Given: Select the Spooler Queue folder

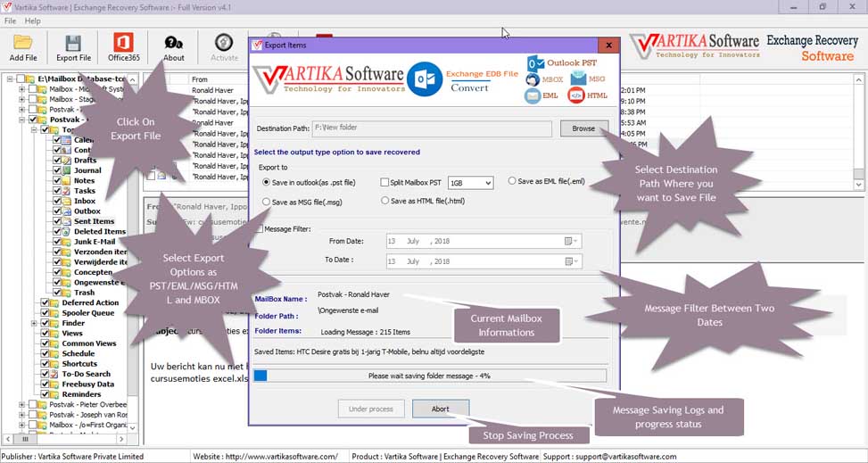Looking at the screenshot, I should [x=88, y=313].
